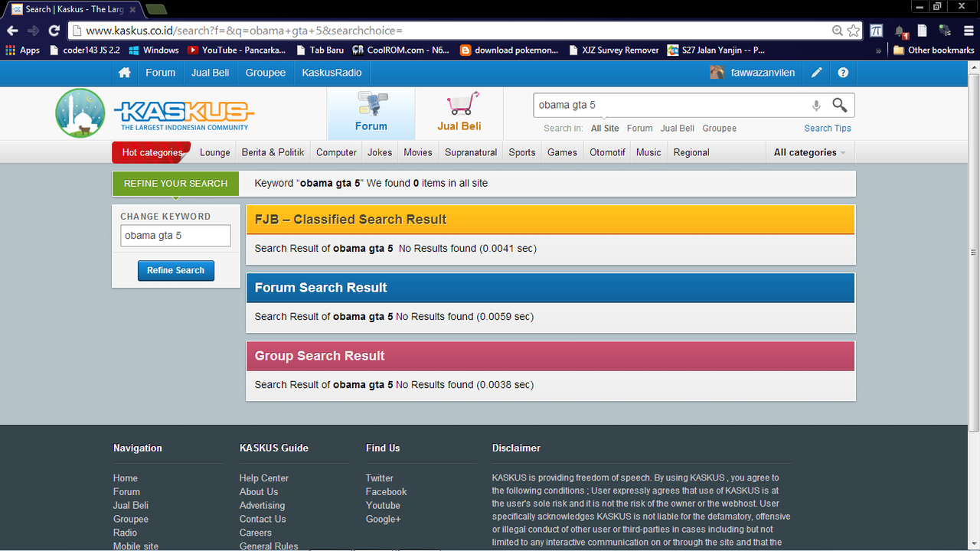
Task: Open YouTube - Pancarka bookmark
Action: [x=237, y=50]
